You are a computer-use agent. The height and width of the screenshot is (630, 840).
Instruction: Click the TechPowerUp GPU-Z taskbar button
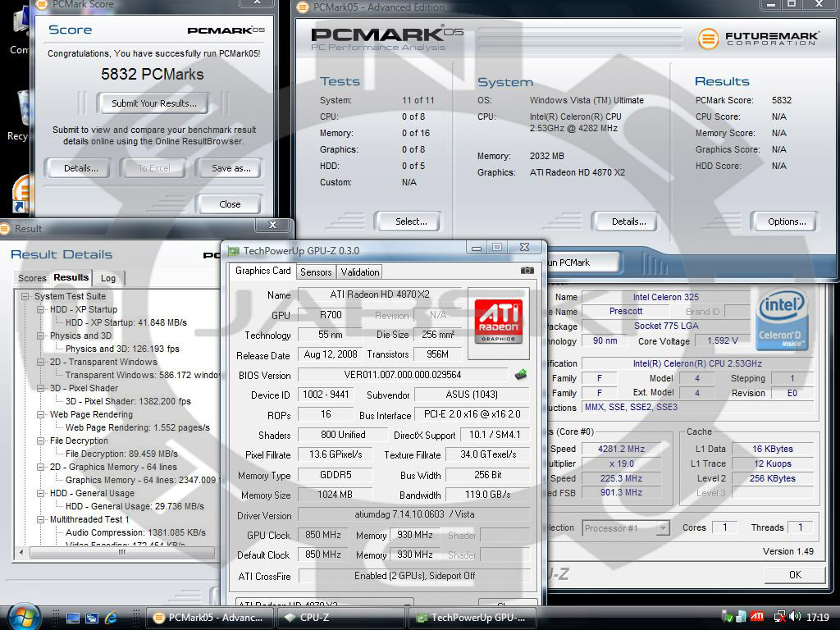(472, 618)
